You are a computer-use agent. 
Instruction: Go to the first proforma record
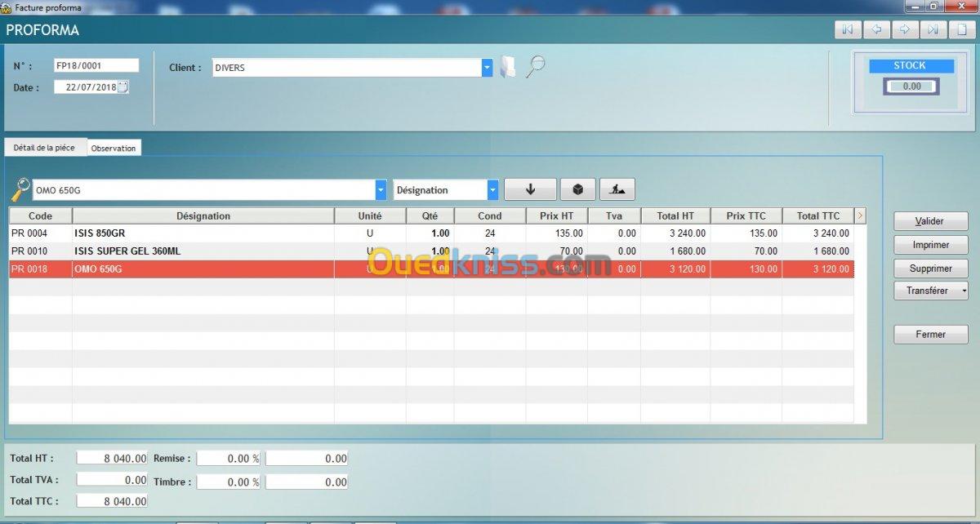(848, 29)
